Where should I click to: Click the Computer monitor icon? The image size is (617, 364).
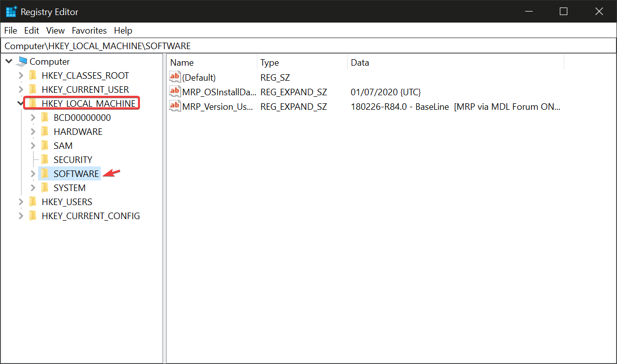point(22,62)
